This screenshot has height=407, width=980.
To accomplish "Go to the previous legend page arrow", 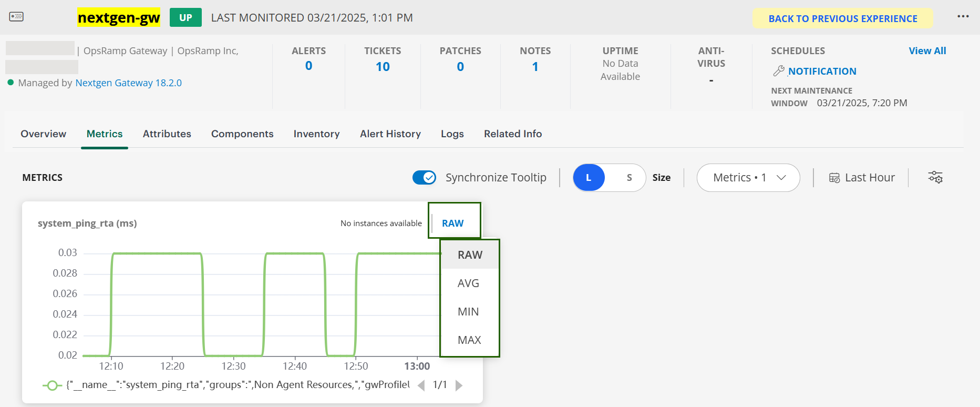I will tap(421, 385).
